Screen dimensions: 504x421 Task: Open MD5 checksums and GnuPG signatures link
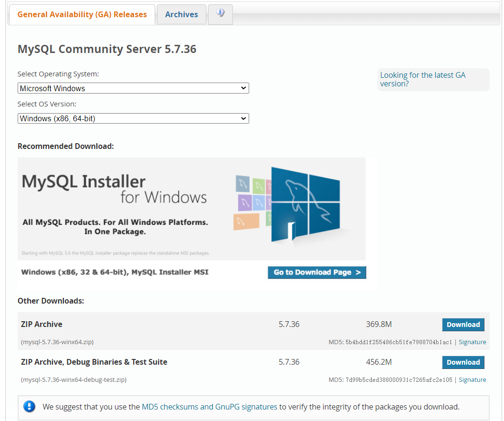(209, 407)
